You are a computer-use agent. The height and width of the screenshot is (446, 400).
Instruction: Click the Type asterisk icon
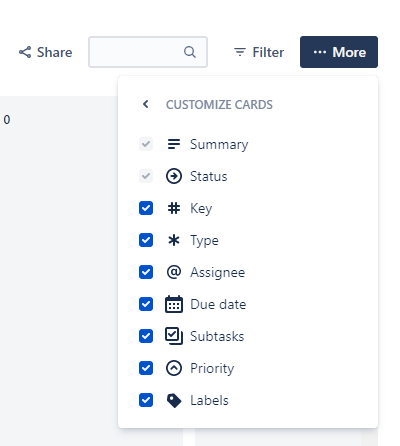click(x=174, y=240)
